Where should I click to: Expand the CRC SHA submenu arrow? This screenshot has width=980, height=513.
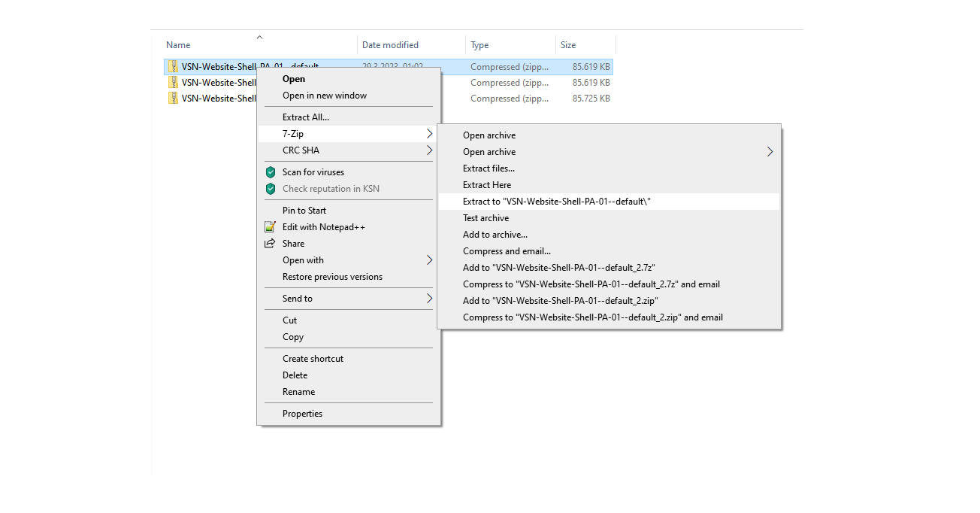(x=429, y=150)
